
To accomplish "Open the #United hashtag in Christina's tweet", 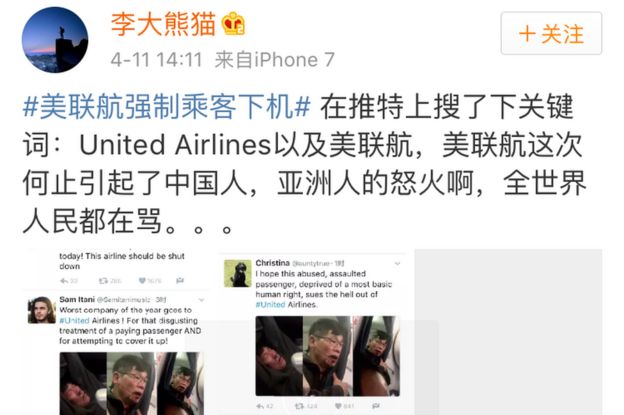I will tap(270, 304).
